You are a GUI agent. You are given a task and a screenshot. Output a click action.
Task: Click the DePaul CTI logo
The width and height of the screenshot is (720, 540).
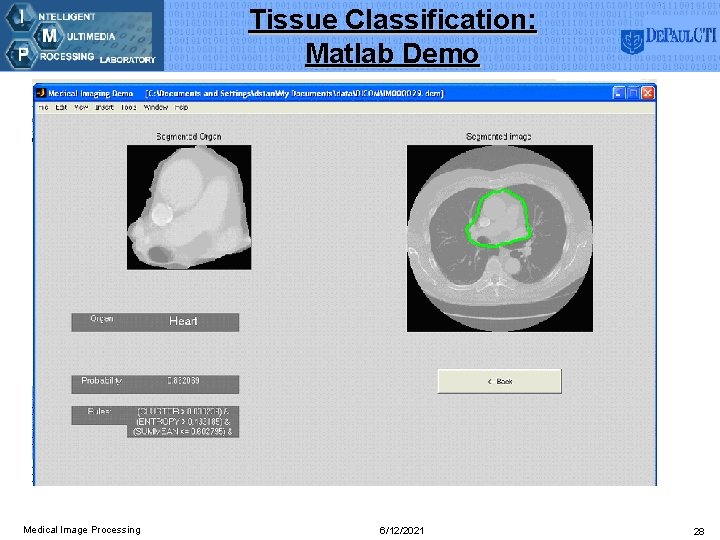tap(669, 39)
